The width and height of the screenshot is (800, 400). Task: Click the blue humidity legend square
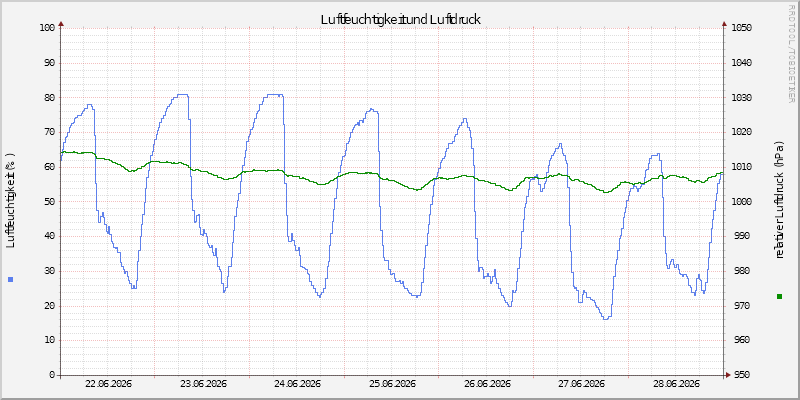pos(11,279)
